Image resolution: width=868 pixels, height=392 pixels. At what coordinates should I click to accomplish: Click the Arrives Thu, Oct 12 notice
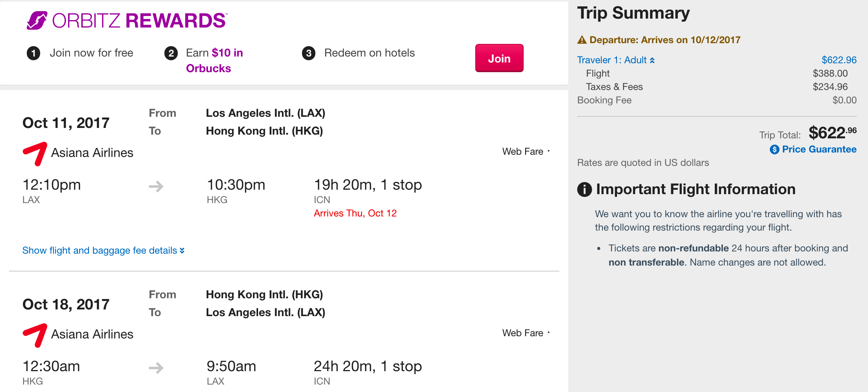355,213
